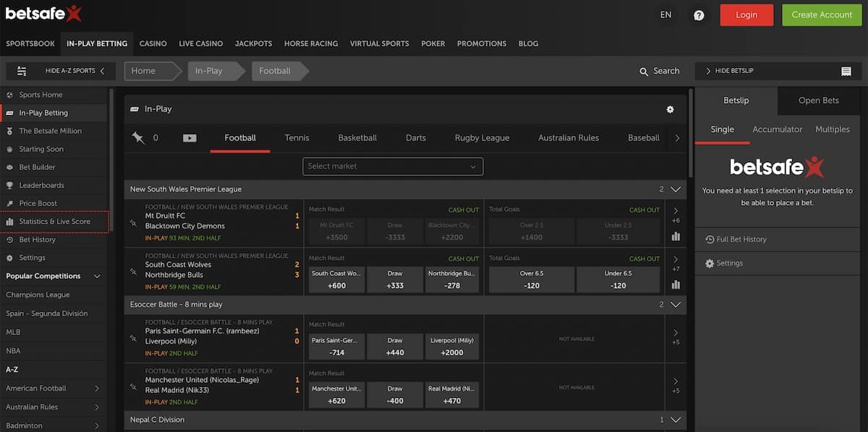Click the red Login button
Viewport: 868px width, 432px height.
tap(746, 15)
